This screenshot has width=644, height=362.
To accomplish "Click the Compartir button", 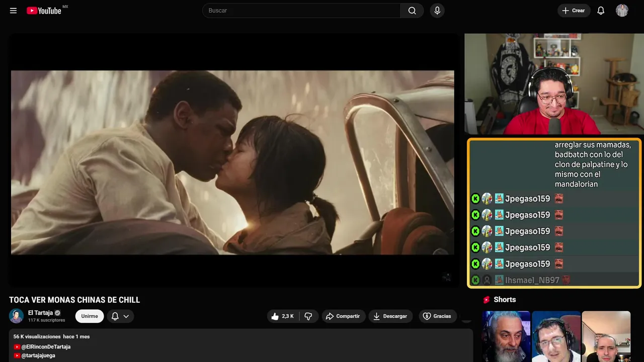I will pyautogui.click(x=343, y=316).
